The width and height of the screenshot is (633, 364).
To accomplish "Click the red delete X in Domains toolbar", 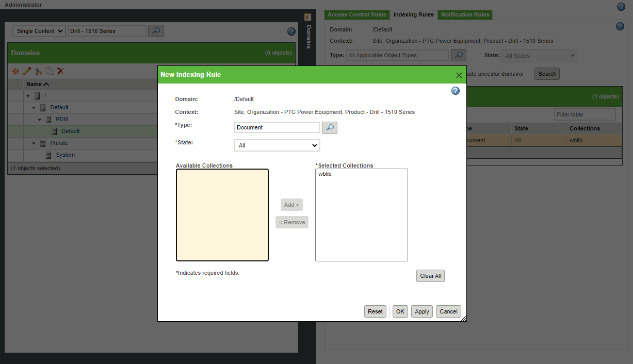I will pos(60,71).
